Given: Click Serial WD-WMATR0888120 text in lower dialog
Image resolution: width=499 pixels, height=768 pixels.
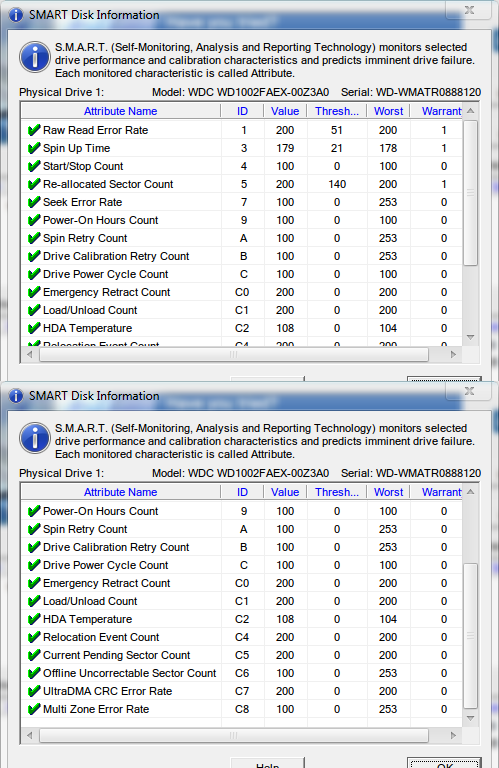Looking at the screenshot, I should click(411, 473).
